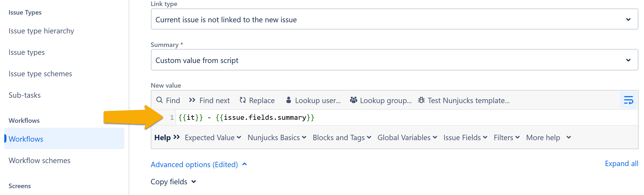The height and width of the screenshot is (195, 644).
Task: Open the Summary source dropdown
Action: [x=394, y=60]
